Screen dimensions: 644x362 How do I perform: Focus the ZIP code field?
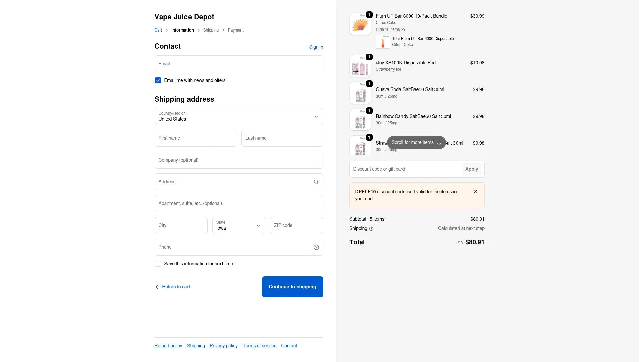(296, 225)
